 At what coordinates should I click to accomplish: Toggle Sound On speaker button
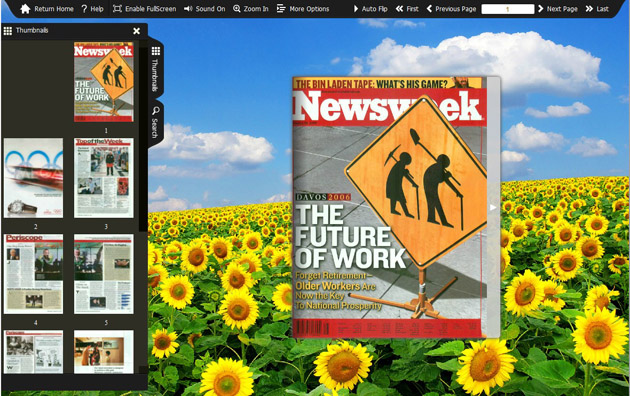pyautogui.click(x=205, y=8)
